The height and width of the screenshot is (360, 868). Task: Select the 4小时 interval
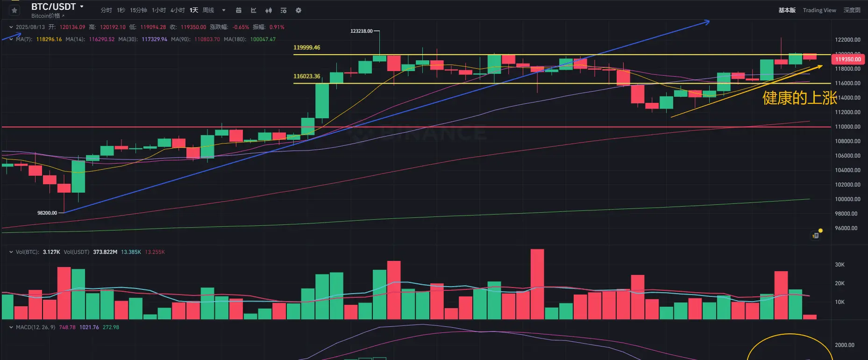(x=178, y=10)
